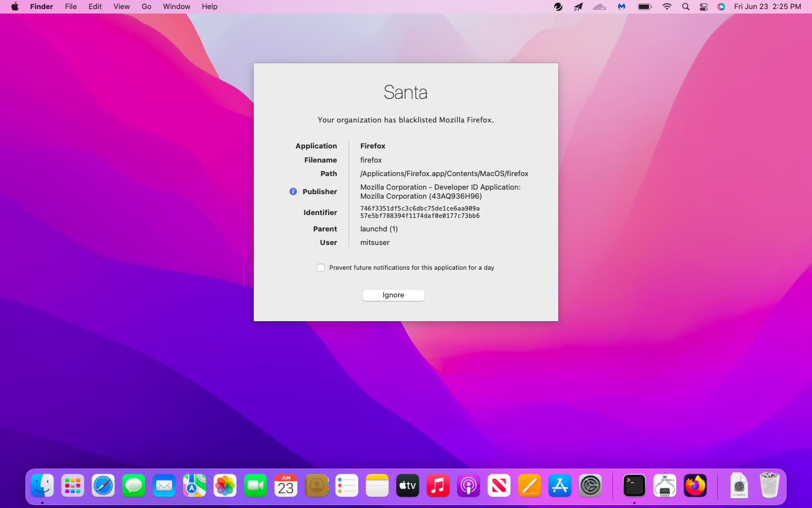Click the Malwarebytes menu bar icon

click(x=621, y=7)
